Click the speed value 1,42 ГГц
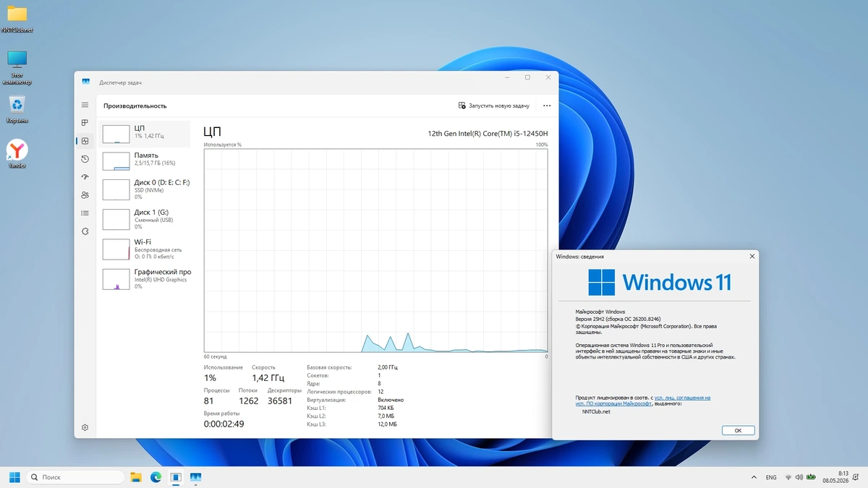The height and width of the screenshot is (488, 868). tap(268, 378)
